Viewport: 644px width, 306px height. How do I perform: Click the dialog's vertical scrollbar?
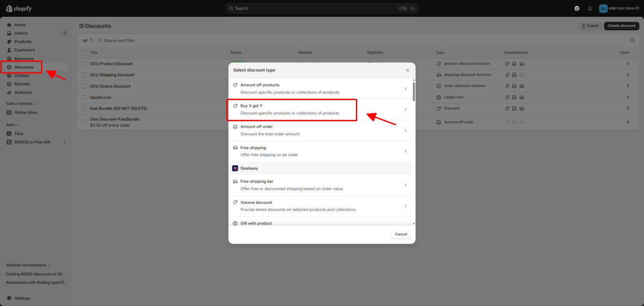point(414,92)
